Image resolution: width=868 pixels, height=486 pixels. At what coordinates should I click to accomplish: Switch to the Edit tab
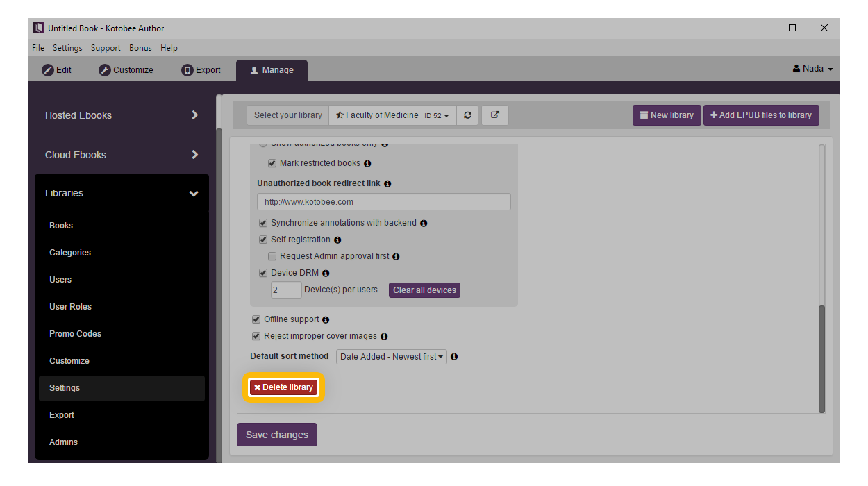coord(57,70)
